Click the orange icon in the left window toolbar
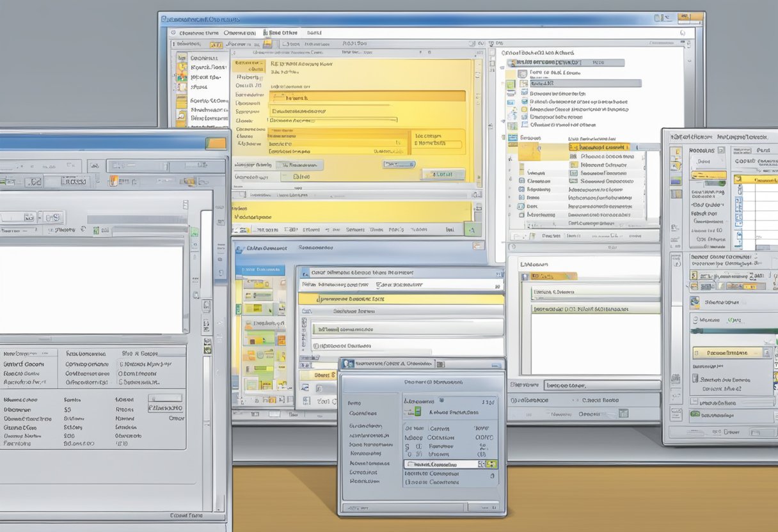The image size is (778, 532). click(x=115, y=181)
